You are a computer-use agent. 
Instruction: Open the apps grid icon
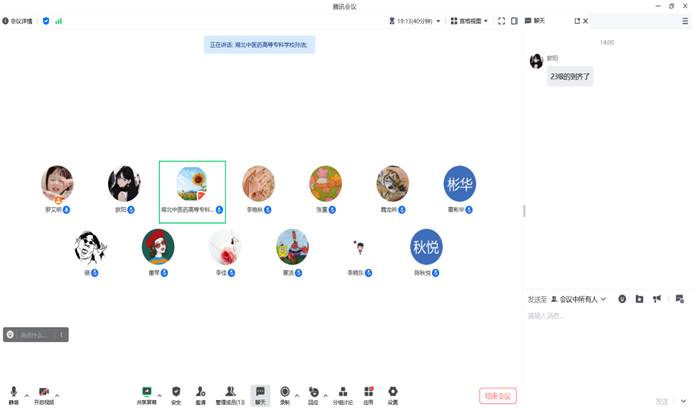pyautogui.click(x=369, y=395)
